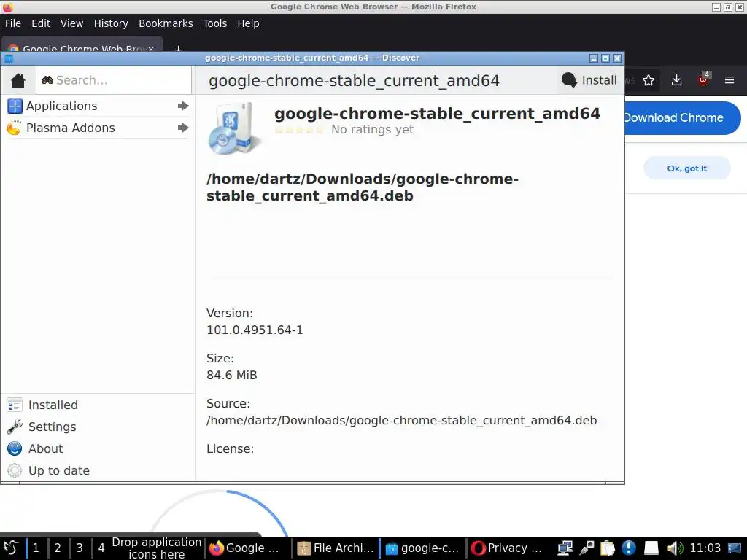Click the About smiley icon
Viewport: 747px width, 560px height.
click(15, 448)
